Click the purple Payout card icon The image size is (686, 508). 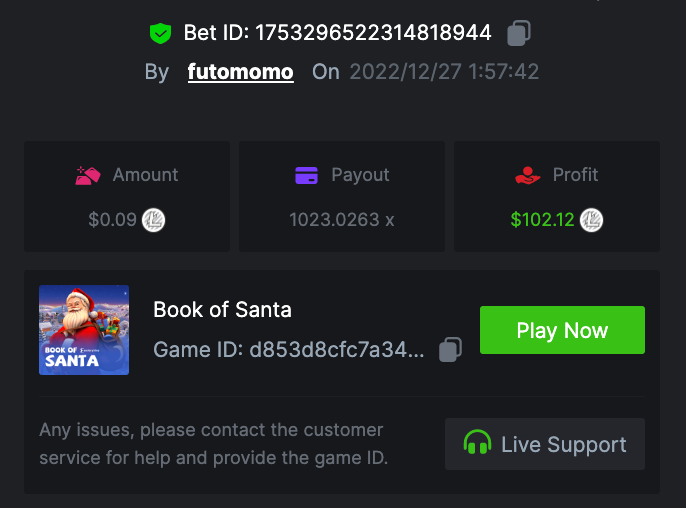[306, 175]
